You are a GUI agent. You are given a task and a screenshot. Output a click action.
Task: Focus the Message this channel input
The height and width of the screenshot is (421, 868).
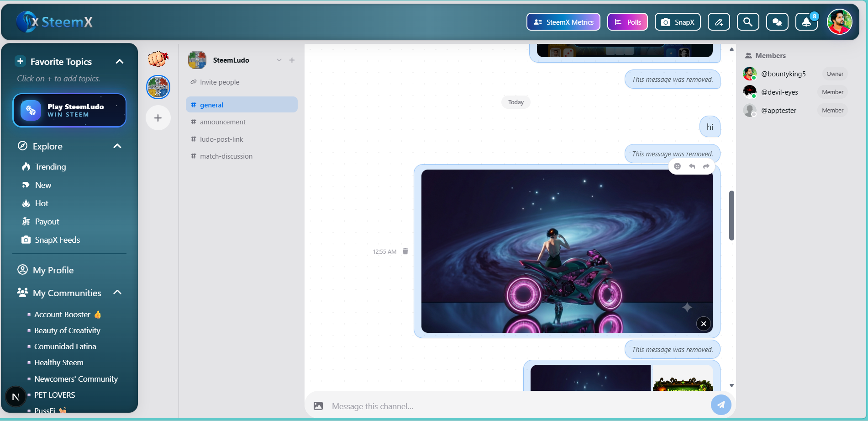point(518,406)
